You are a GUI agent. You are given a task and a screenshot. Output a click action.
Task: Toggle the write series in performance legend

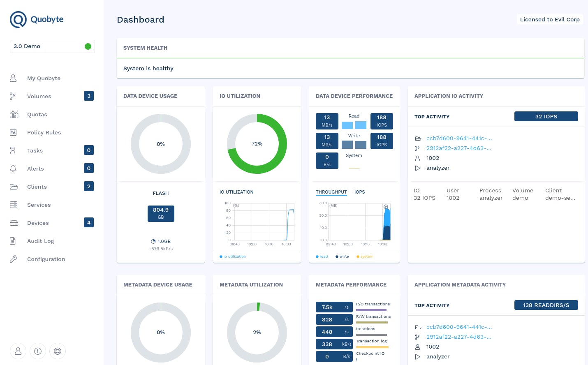342,256
